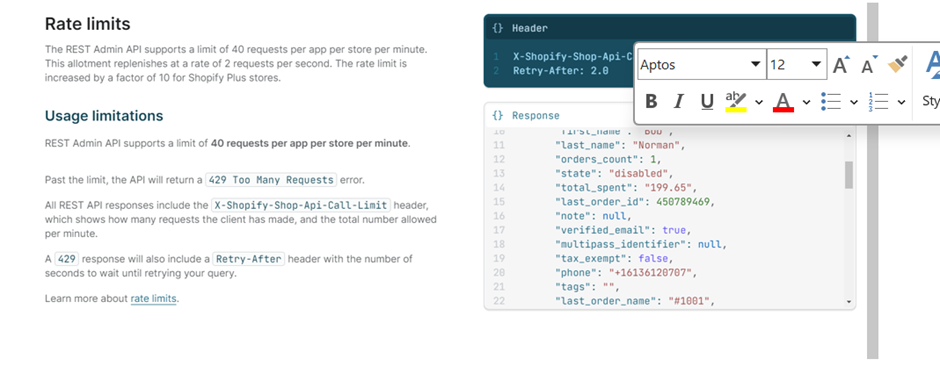Click the "last_order_name": "#1001" line
940x381 pixels.
point(636,301)
